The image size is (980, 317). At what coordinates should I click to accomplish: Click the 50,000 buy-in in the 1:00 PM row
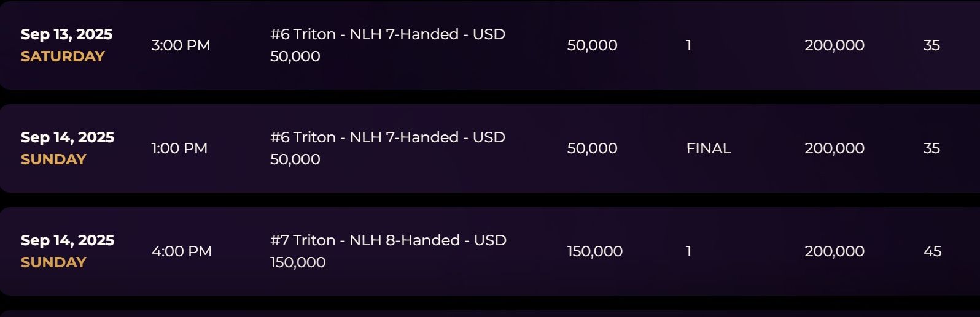(x=592, y=148)
